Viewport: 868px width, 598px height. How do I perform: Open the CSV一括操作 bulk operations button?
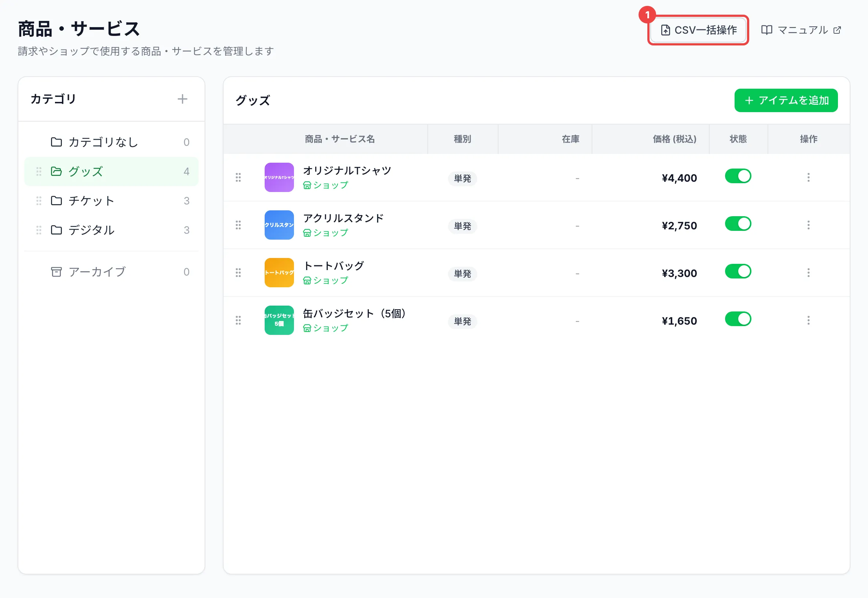point(698,30)
